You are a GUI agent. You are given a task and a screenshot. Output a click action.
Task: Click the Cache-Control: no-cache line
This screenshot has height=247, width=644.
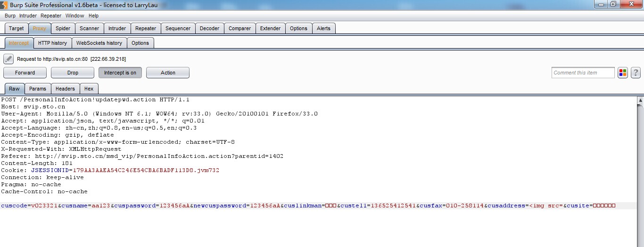[44, 191]
